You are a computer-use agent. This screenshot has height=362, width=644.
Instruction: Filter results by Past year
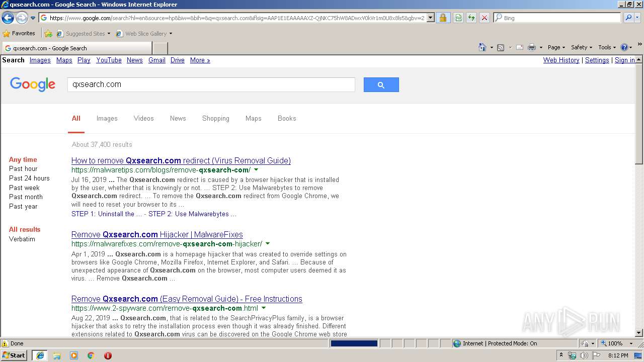[x=23, y=206]
